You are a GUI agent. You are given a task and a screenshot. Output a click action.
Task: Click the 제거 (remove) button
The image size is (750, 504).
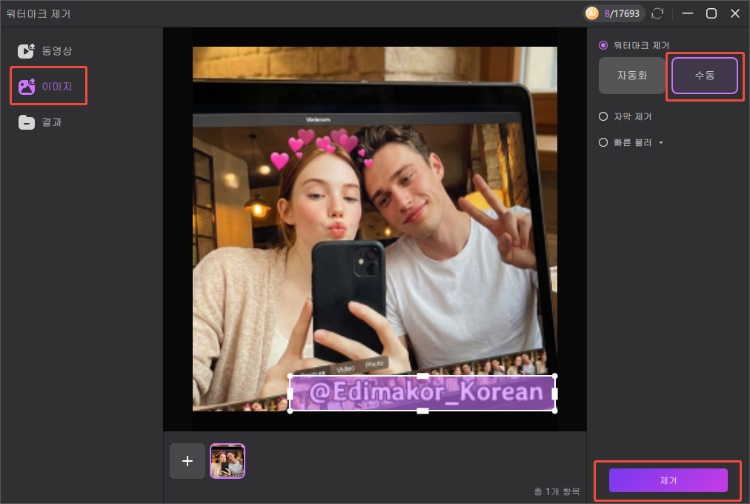[668, 480]
